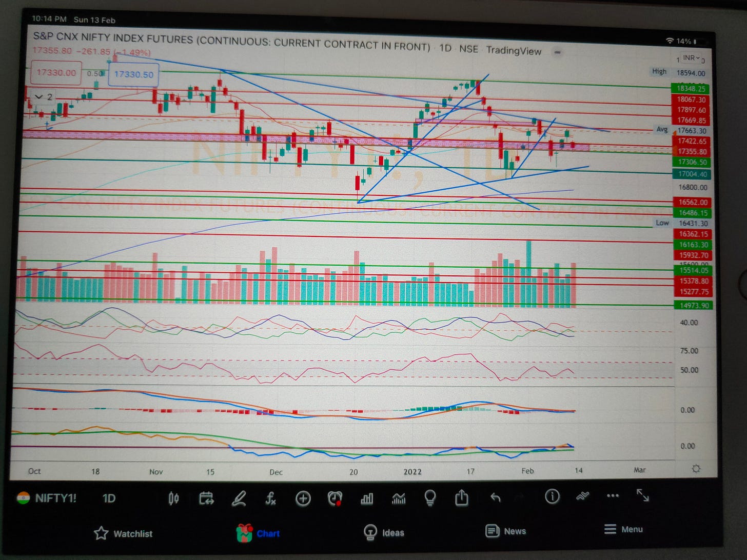Open the bar chart financials icon
The width and height of the screenshot is (747, 560).
pyautogui.click(x=367, y=498)
